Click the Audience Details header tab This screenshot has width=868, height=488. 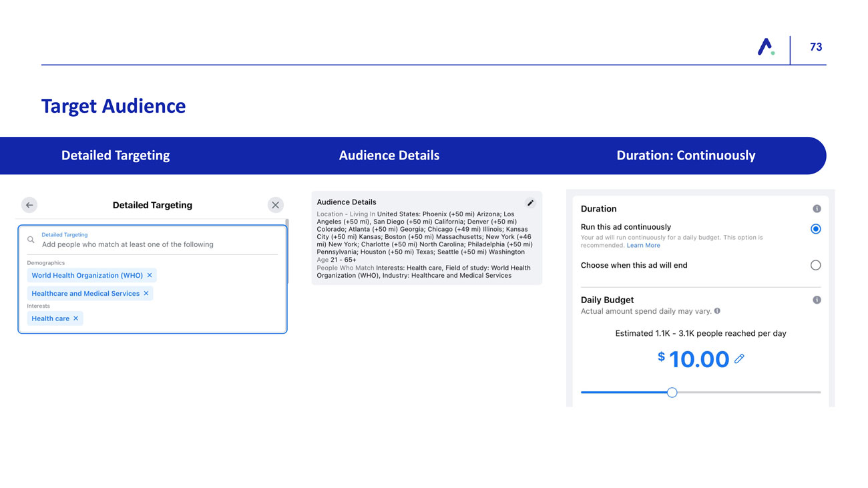coord(389,156)
